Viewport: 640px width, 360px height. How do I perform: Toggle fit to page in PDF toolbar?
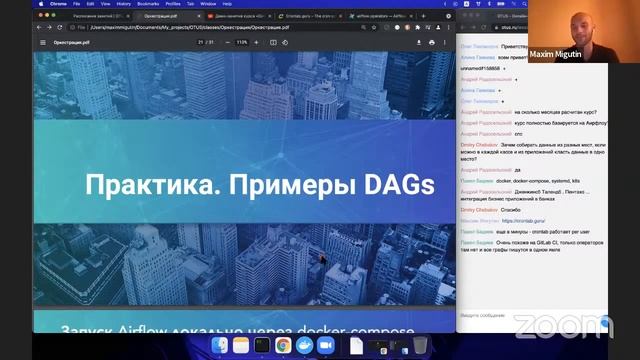click(273, 42)
